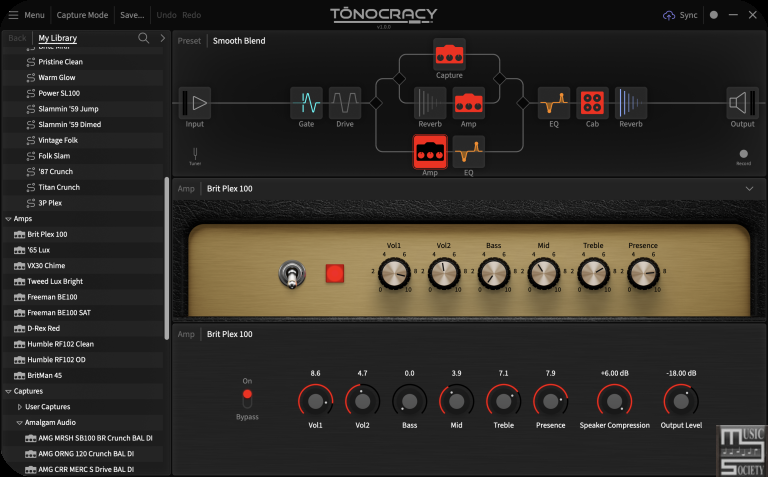Select the Cab block in signal chain
Image resolution: width=768 pixels, height=477 pixels.
(592, 103)
